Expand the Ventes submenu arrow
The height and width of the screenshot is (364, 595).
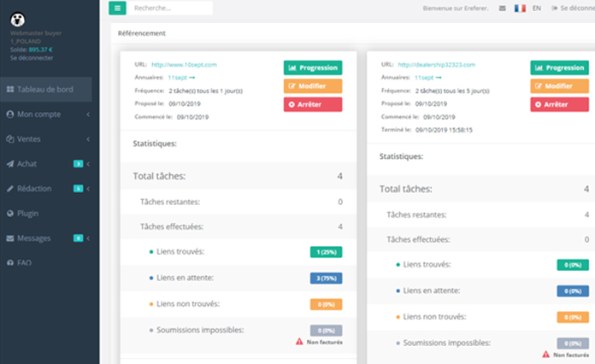point(89,139)
